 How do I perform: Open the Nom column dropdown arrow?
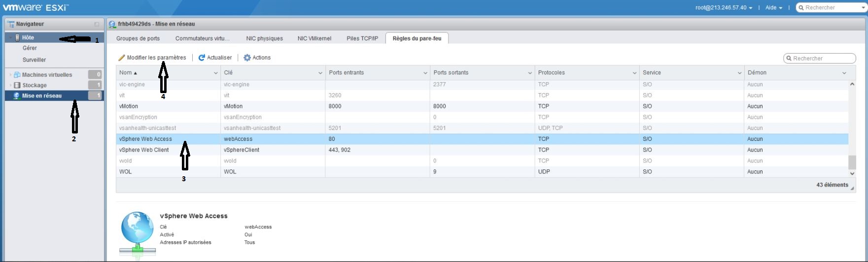pos(215,73)
